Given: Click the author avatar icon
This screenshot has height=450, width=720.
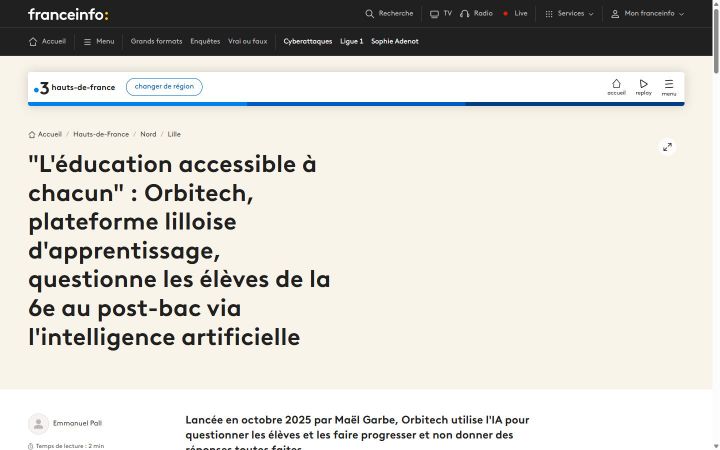Looking at the screenshot, I should [39, 423].
